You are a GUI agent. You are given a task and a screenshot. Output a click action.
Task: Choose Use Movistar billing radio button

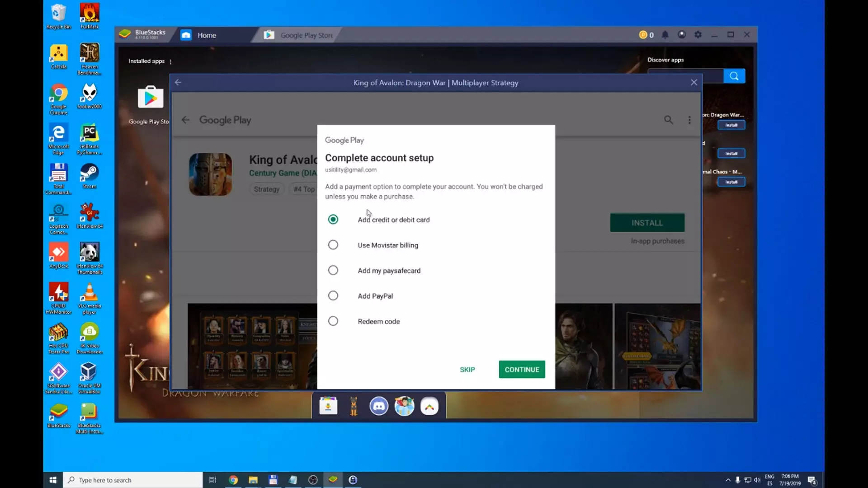(x=333, y=245)
